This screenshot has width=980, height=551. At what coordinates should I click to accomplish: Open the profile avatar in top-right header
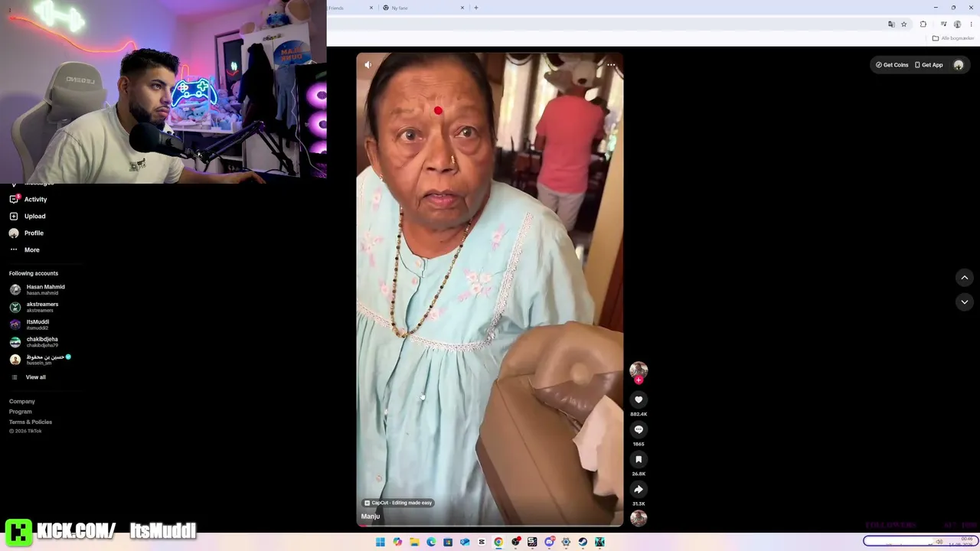[959, 65]
